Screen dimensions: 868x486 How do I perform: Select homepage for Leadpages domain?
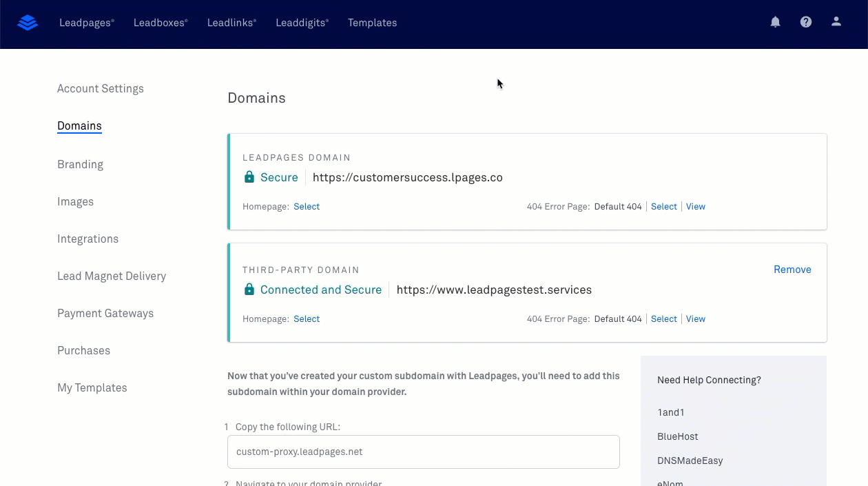[x=307, y=207]
